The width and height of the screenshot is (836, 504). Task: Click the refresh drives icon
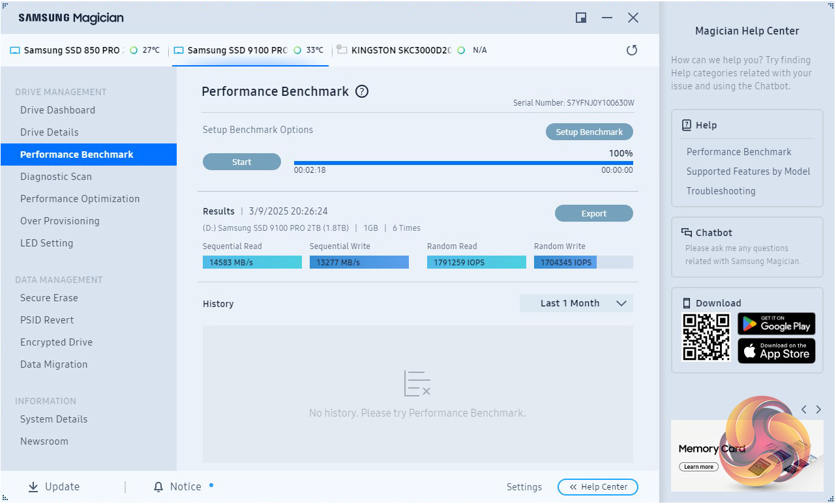631,50
